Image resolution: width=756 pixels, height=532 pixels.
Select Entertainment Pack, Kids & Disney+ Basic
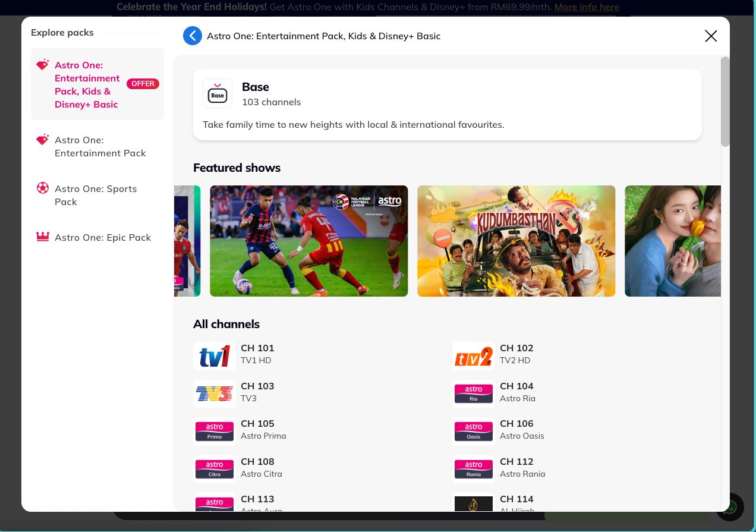tap(86, 84)
